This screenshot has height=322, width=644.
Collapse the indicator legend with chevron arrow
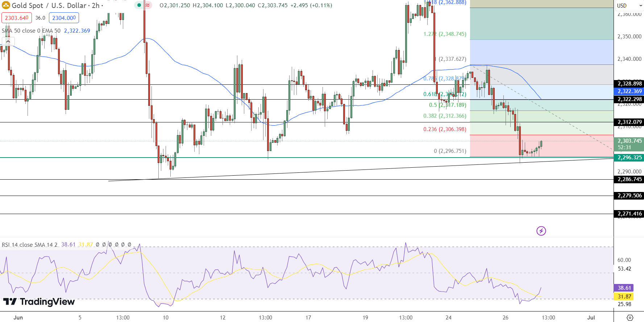pyautogui.click(x=8, y=41)
